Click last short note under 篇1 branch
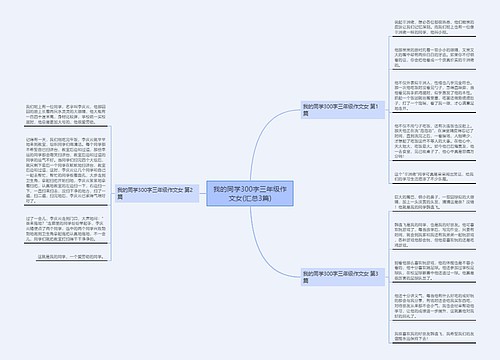 click(434, 177)
